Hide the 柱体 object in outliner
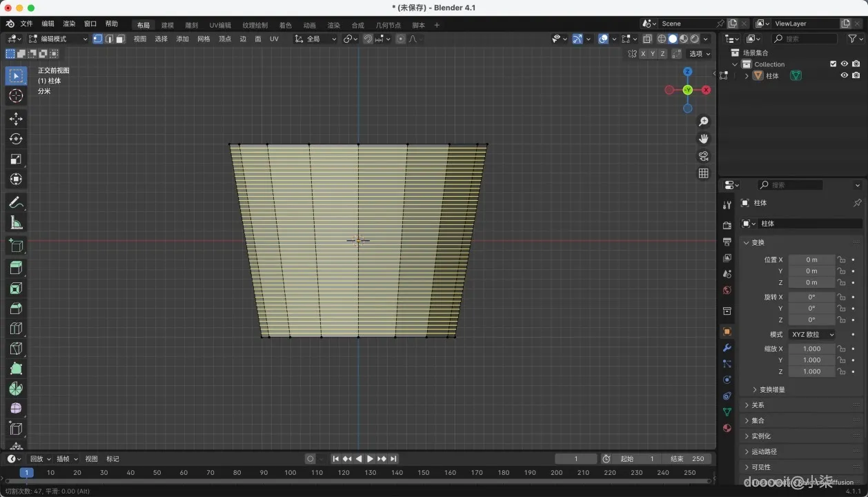This screenshot has height=497, width=868. pos(844,76)
